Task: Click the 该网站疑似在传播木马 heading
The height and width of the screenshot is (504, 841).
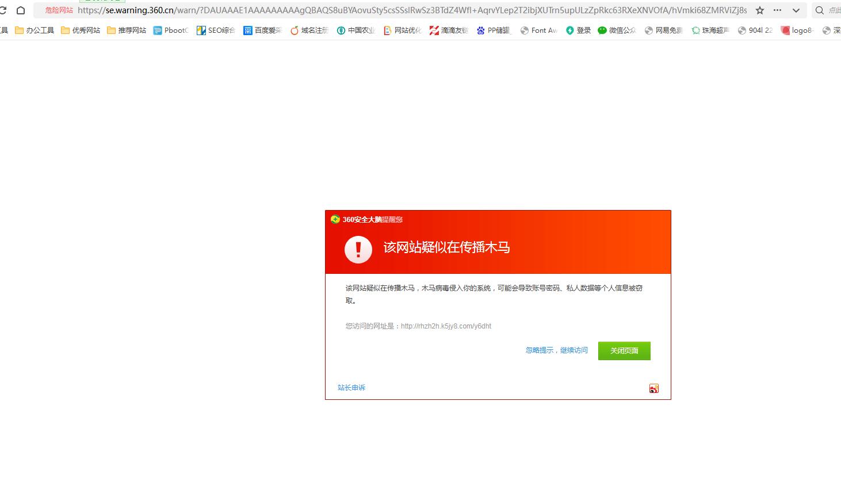Action: click(447, 247)
